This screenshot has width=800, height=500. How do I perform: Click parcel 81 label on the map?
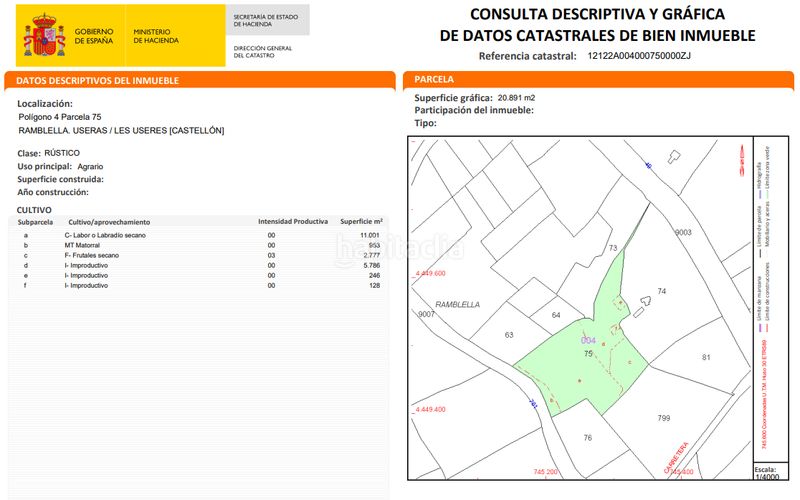tap(706, 357)
